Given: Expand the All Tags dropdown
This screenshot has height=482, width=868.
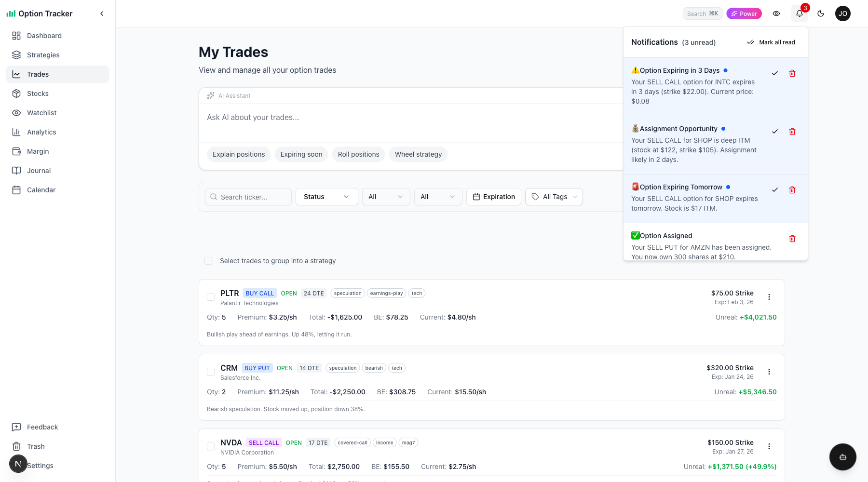Looking at the screenshot, I should click(x=554, y=197).
